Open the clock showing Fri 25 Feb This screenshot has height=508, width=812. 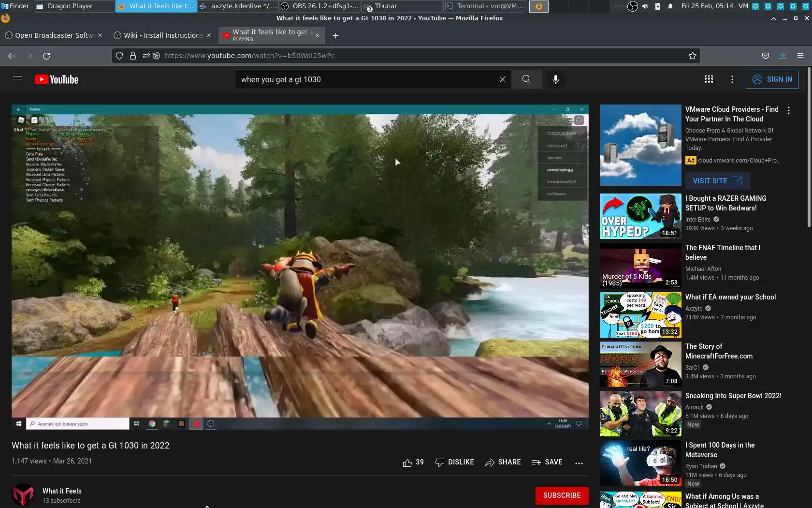pyautogui.click(x=707, y=6)
